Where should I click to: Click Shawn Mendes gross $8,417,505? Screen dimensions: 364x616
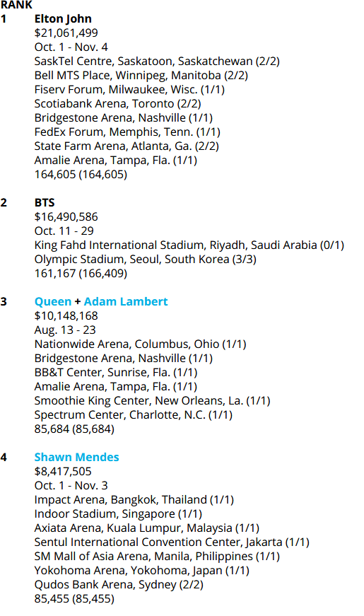click(63, 472)
